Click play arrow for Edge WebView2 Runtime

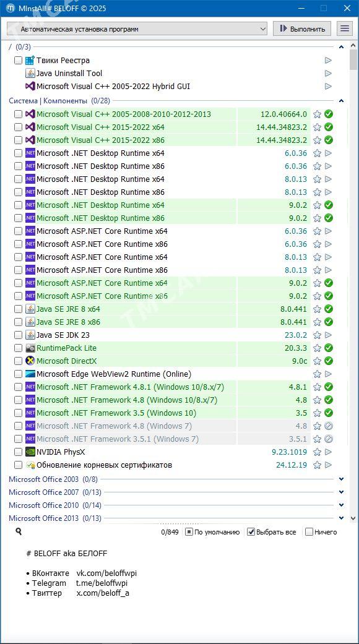point(328,374)
